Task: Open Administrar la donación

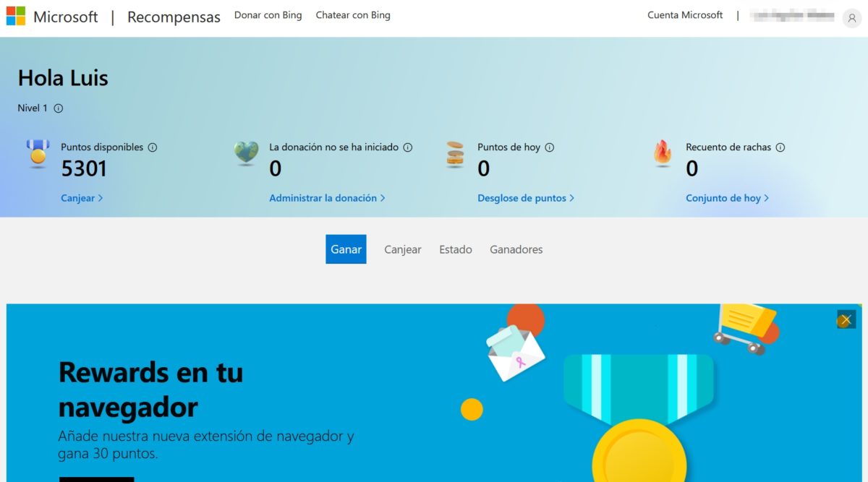Action: pyautogui.click(x=327, y=197)
